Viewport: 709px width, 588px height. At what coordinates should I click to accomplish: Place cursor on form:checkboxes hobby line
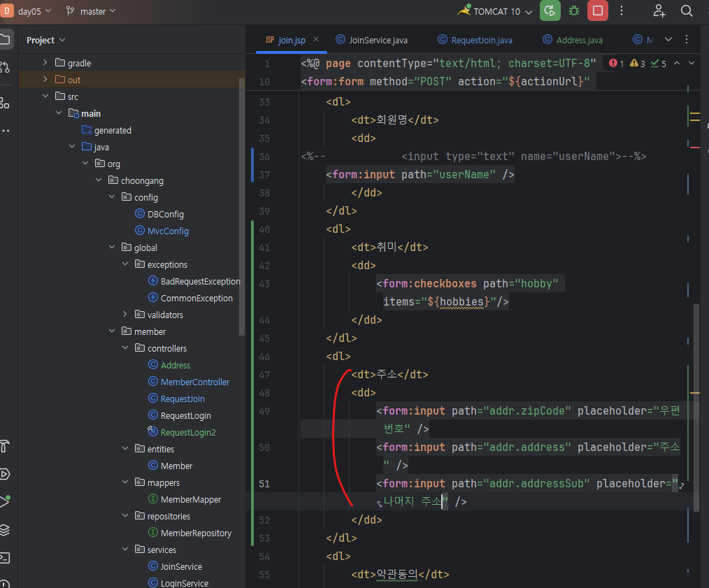point(471,284)
